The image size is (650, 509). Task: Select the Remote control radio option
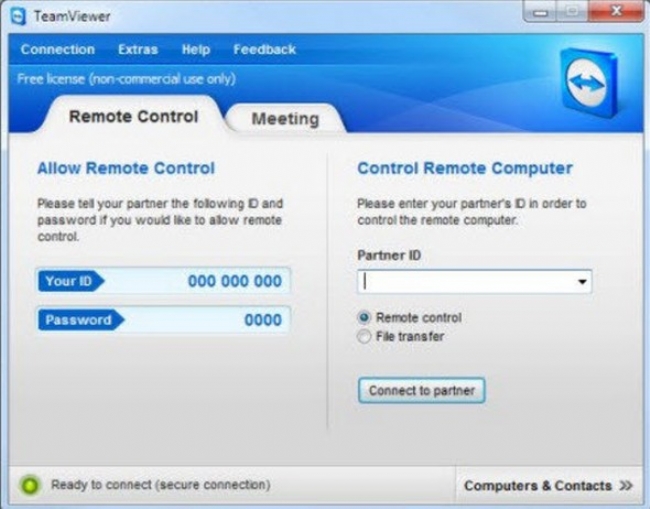[364, 318]
